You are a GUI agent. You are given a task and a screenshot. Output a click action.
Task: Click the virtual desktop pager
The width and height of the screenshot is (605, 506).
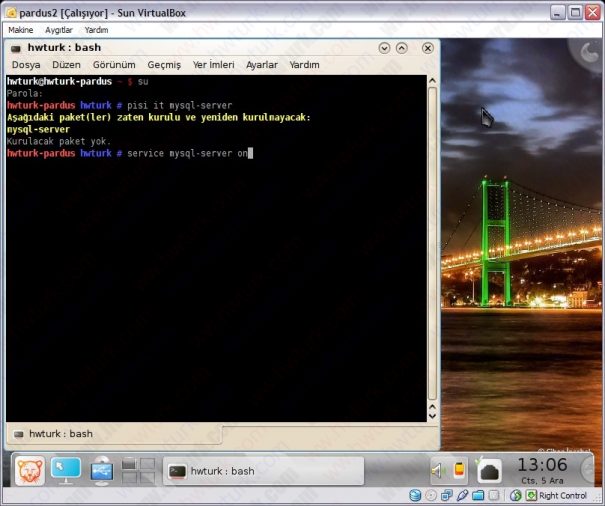137,470
